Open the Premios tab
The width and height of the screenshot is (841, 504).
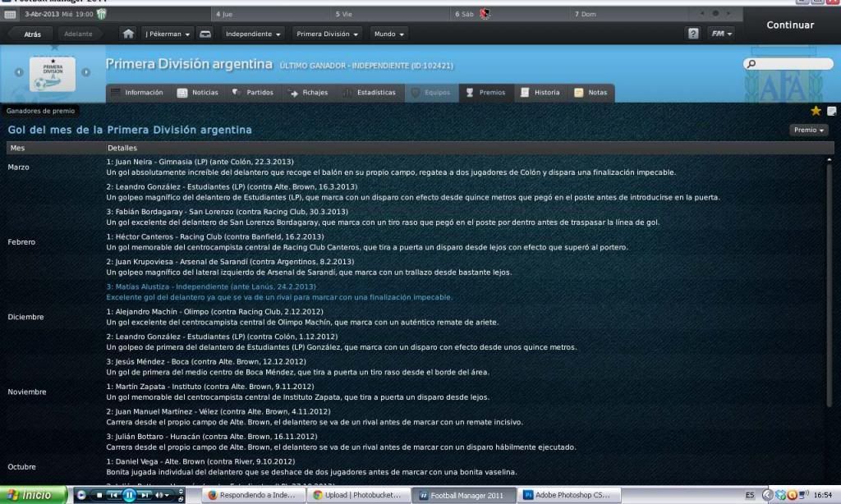click(486, 93)
